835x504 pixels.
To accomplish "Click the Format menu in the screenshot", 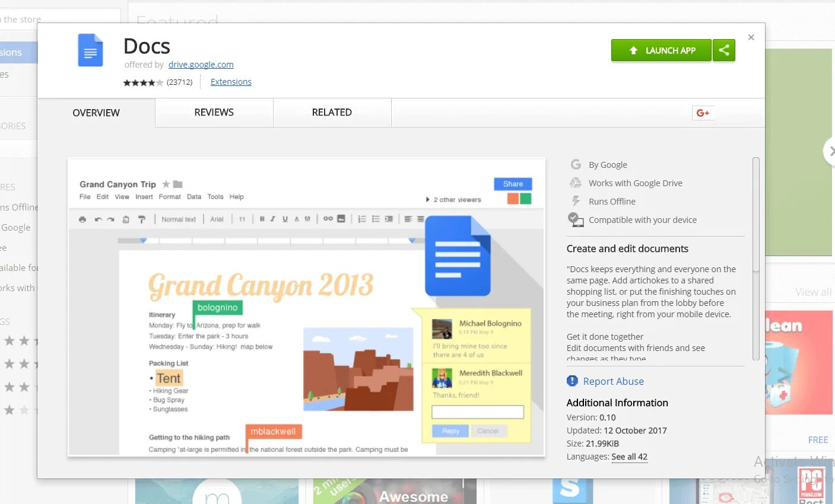I will 170,197.
